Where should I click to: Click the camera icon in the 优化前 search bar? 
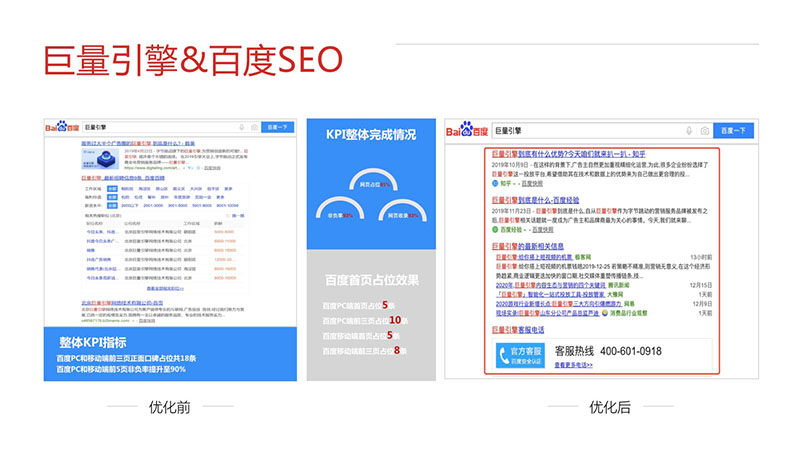tap(254, 127)
